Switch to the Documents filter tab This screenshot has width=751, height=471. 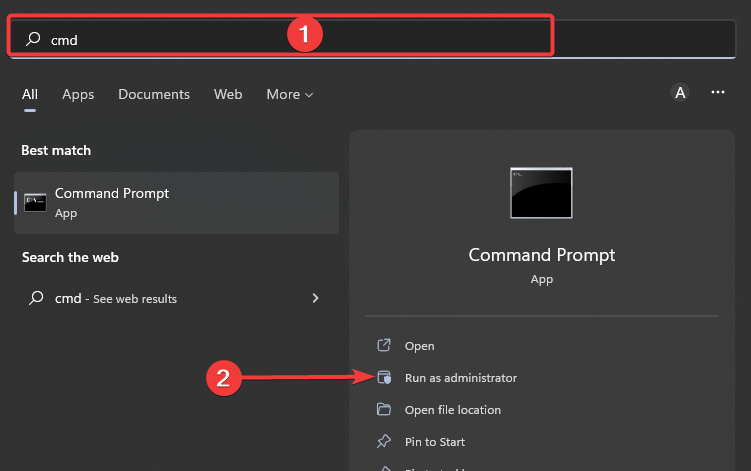[x=154, y=94]
